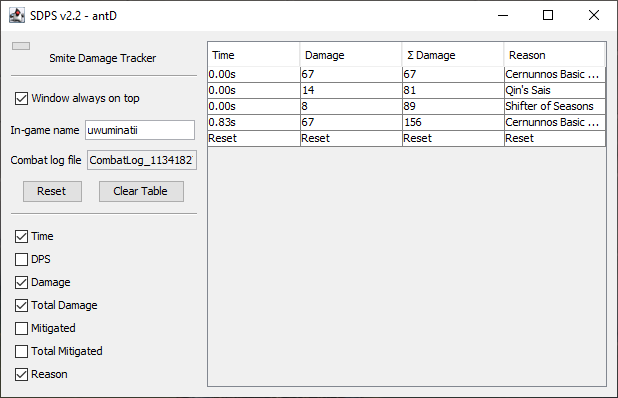Click the Reset button
Viewport: 618px width, 398px height.
click(52, 192)
